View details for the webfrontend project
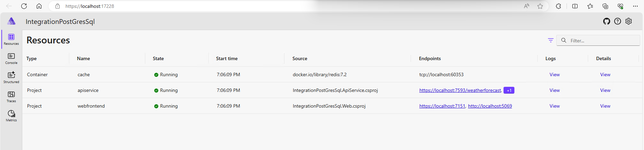644x150 pixels. tap(605, 106)
